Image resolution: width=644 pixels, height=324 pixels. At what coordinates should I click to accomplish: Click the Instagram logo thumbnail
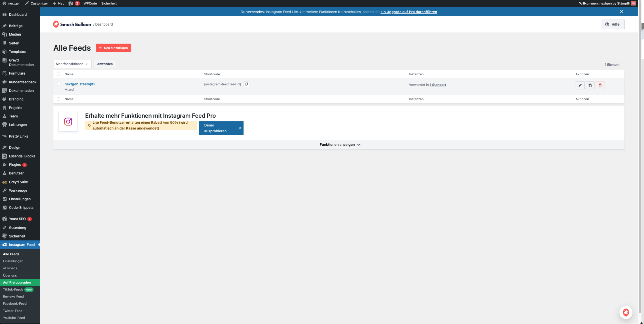tap(68, 122)
